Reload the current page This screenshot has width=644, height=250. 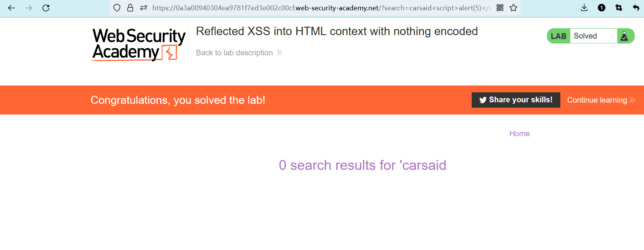click(x=46, y=8)
